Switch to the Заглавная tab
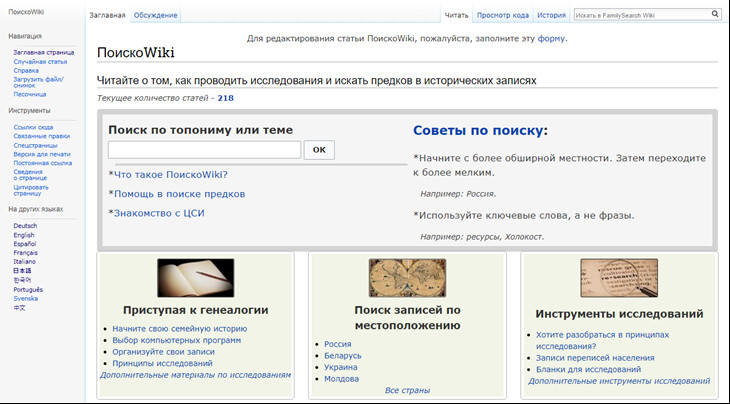The width and height of the screenshot is (730, 404). [x=108, y=15]
